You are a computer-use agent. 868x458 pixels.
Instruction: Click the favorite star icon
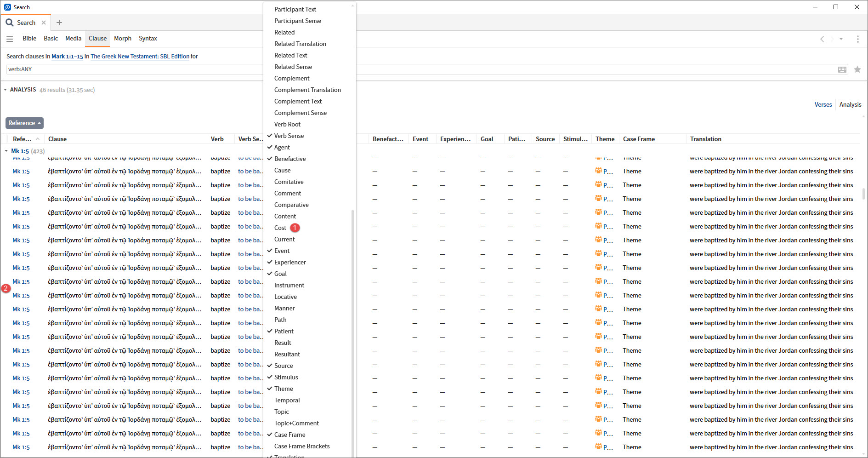click(x=857, y=69)
